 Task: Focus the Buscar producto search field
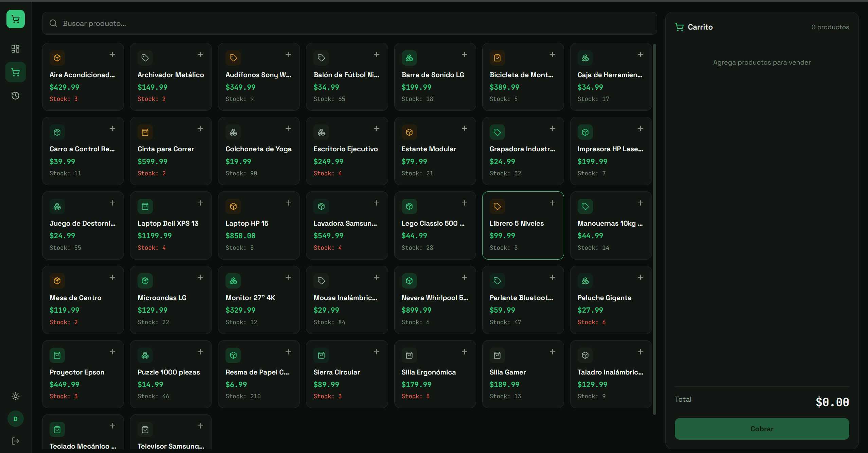tap(349, 23)
